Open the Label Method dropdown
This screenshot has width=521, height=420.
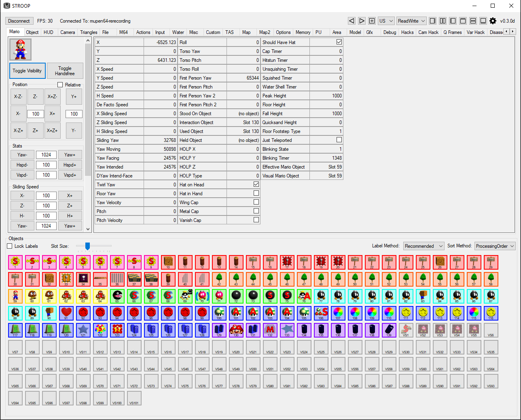coord(424,246)
